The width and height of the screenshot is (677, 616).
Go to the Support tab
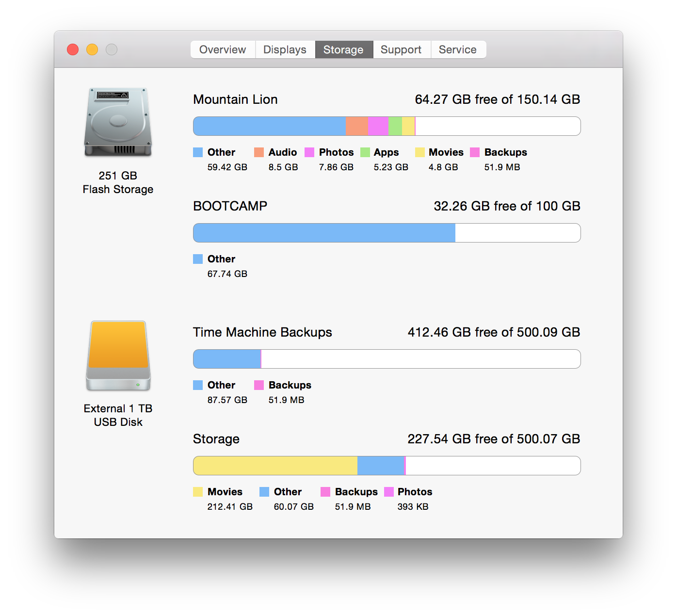pos(401,49)
